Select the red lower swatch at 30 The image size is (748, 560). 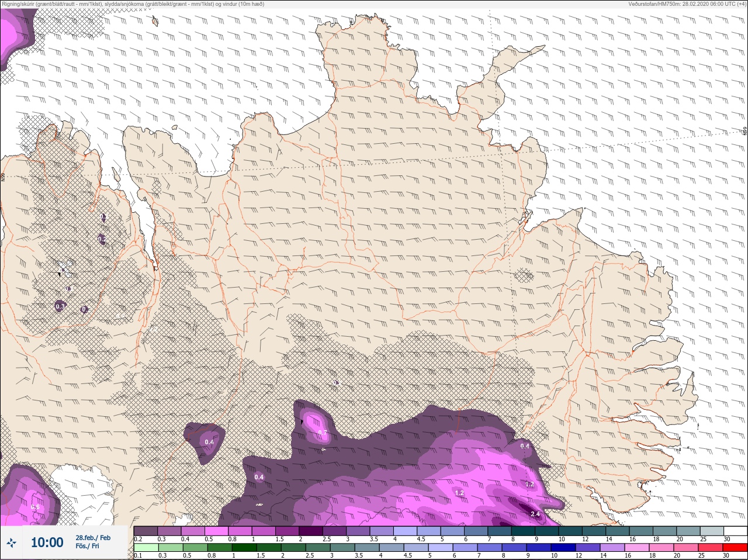(735, 547)
